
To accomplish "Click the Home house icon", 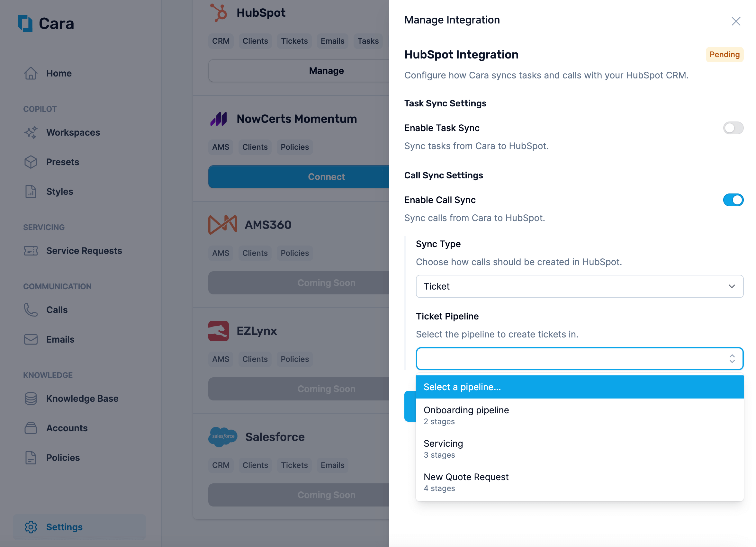I will [x=31, y=73].
